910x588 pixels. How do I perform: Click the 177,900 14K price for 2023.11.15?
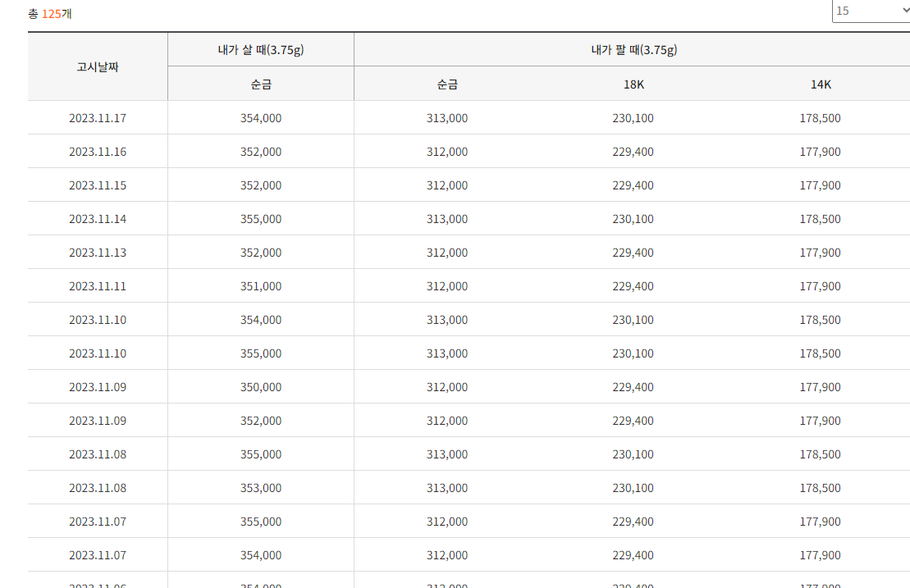click(818, 185)
